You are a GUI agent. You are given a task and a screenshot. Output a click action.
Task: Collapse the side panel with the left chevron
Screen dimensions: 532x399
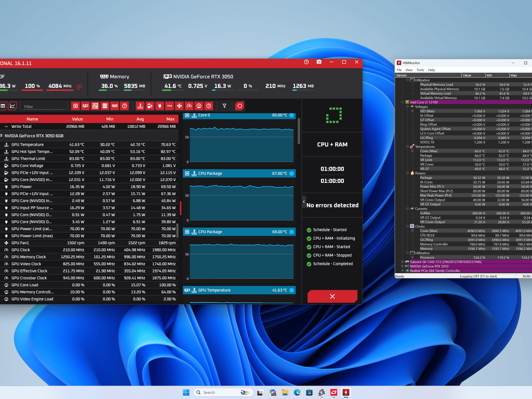point(304,202)
